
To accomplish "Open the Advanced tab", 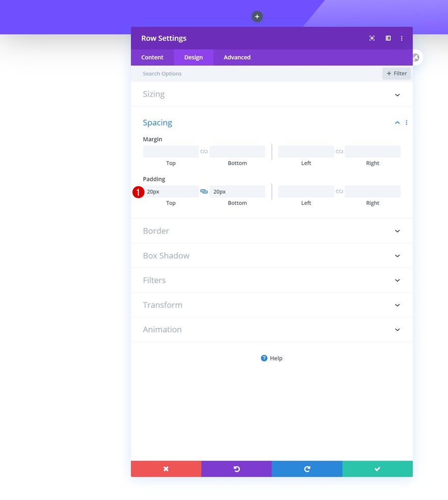I will pyautogui.click(x=237, y=57).
